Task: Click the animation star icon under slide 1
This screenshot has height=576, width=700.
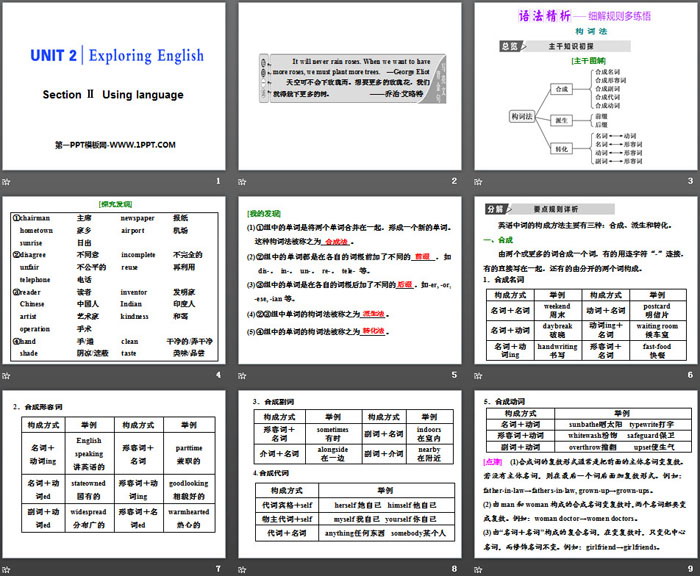Action: [x=8, y=181]
